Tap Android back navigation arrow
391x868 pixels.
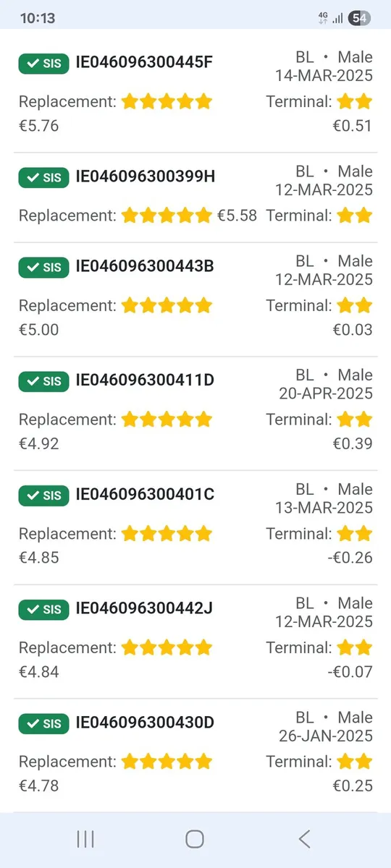304,839
